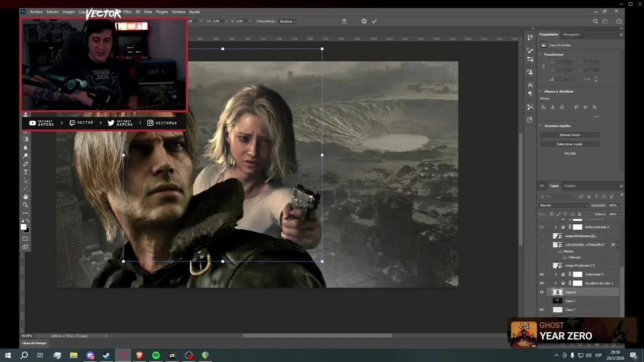644x362 pixels.
Task: Flip vertically in Properties panel
Action: coord(596,79)
